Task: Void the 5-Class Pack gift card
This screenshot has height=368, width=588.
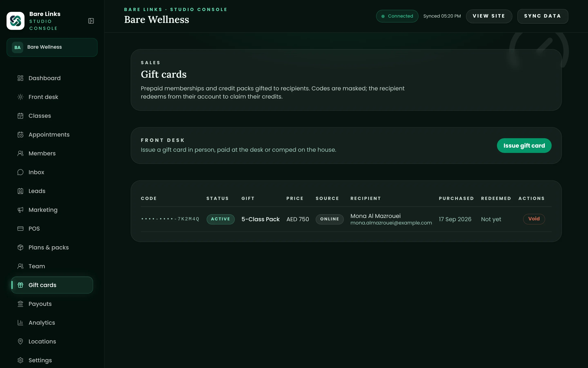Action: pyautogui.click(x=534, y=219)
